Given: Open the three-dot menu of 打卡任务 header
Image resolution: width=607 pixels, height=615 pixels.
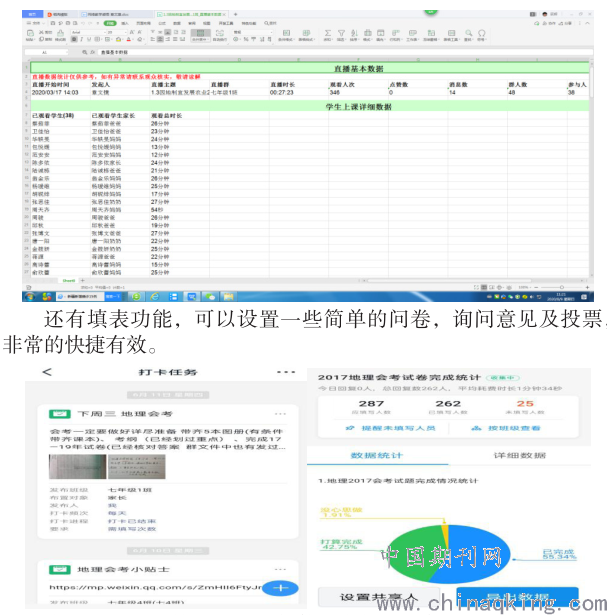Looking at the screenshot, I should point(285,372).
